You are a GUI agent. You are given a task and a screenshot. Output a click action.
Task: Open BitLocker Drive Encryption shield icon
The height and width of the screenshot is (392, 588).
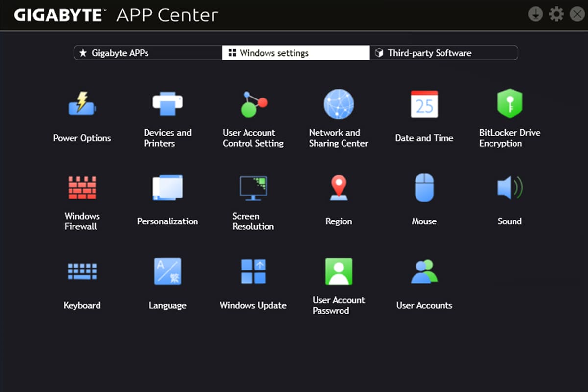[510, 103]
